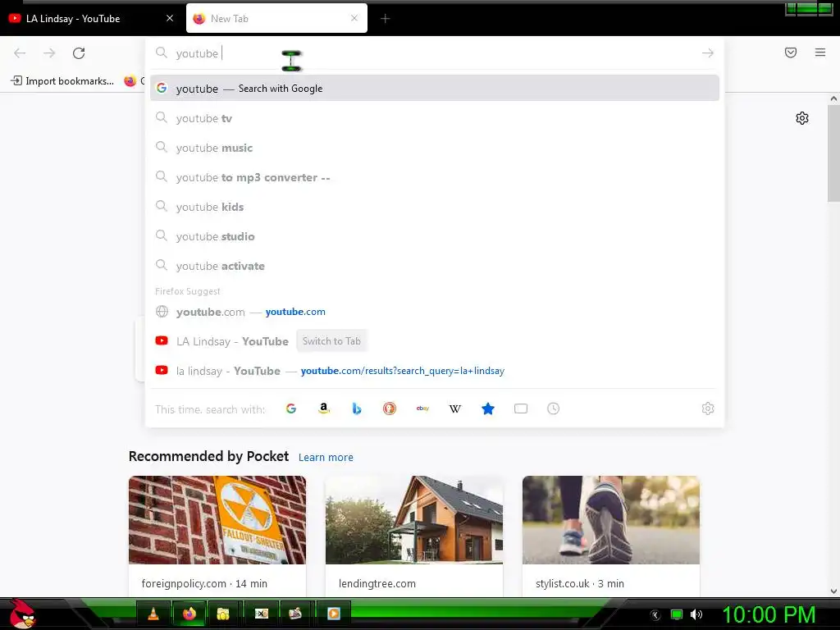Screen dimensions: 840x630
Task: Click the 10:00 PM taskbar clock
Action: (769, 614)
